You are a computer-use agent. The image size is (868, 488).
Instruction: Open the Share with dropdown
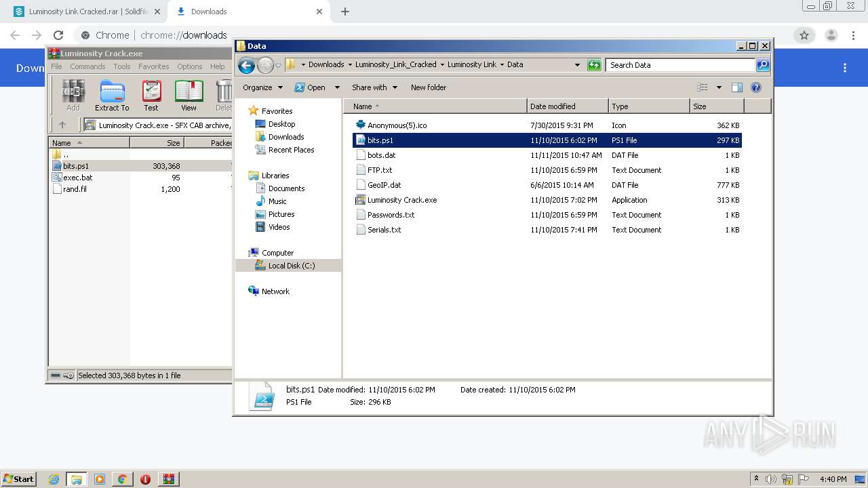point(374,87)
